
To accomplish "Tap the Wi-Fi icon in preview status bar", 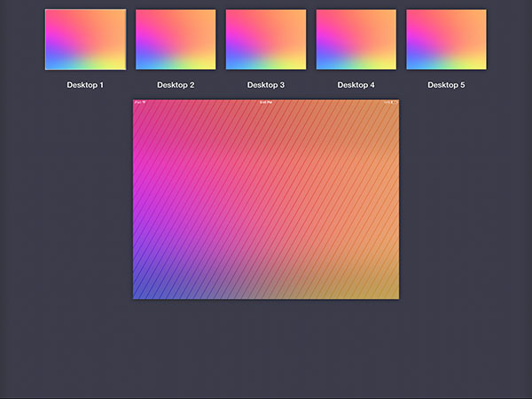I will (x=144, y=103).
